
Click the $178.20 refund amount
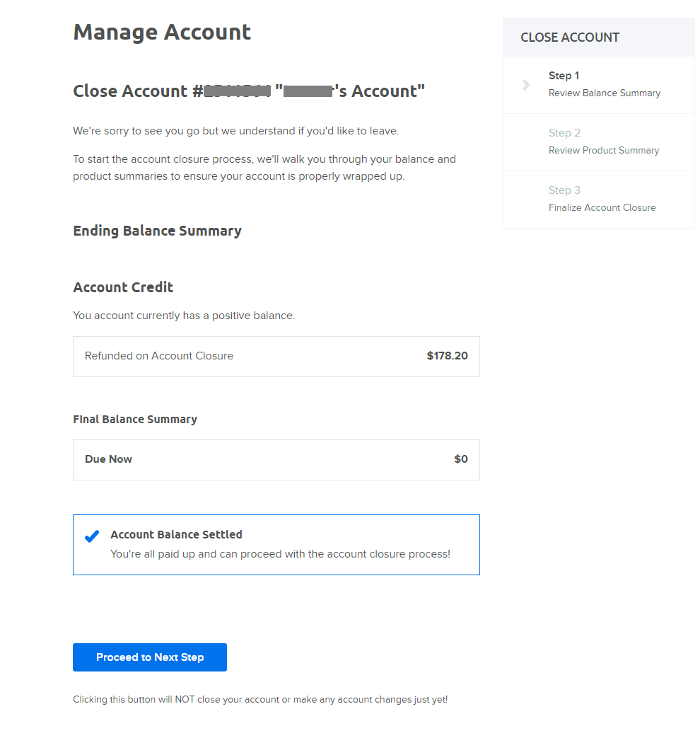tap(447, 356)
